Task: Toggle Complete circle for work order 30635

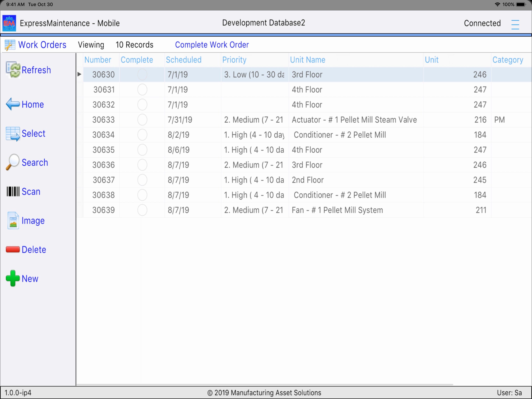Action: (142, 150)
